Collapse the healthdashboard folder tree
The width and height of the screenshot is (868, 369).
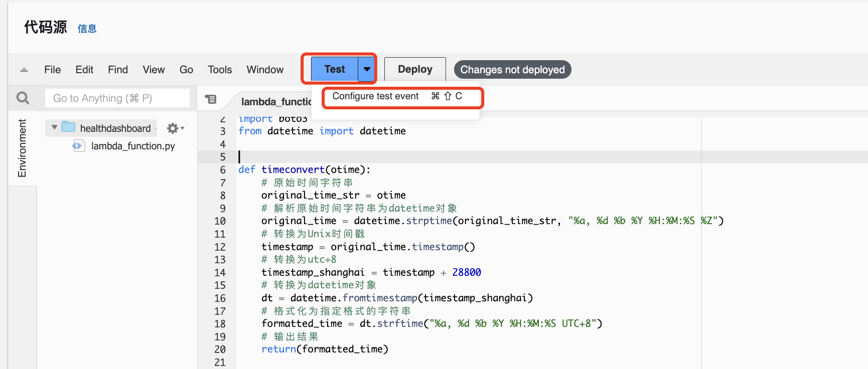pyautogui.click(x=54, y=127)
